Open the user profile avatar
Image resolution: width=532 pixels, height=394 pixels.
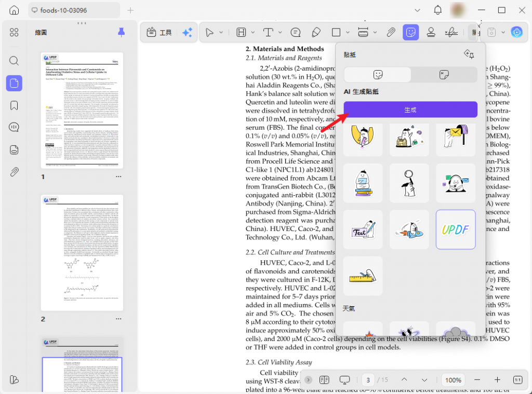(458, 10)
